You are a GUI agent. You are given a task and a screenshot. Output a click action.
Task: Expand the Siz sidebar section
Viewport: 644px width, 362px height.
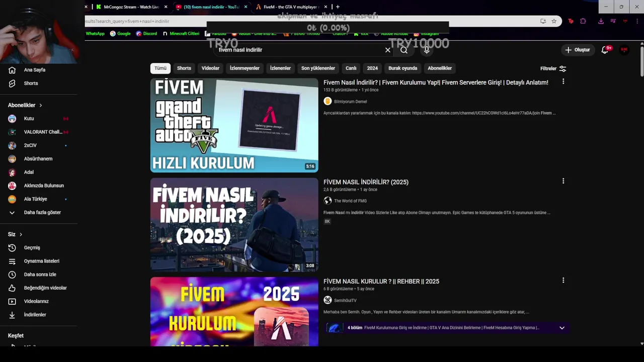pos(15,234)
